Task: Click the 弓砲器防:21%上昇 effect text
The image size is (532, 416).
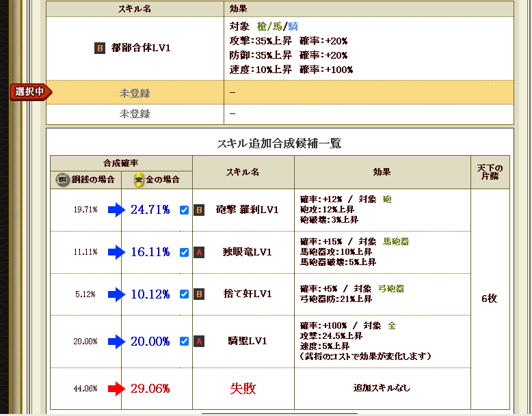Action: pyautogui.click(x=336, y=299)
